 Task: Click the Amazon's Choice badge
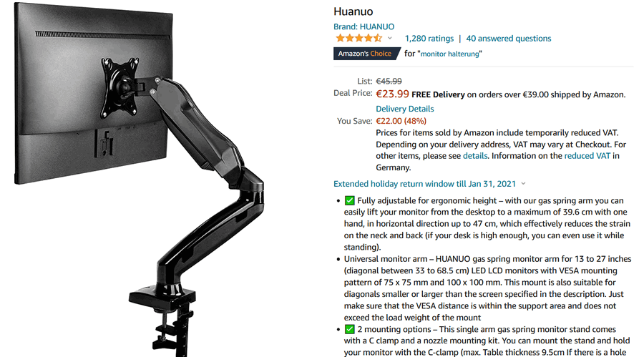365,54
